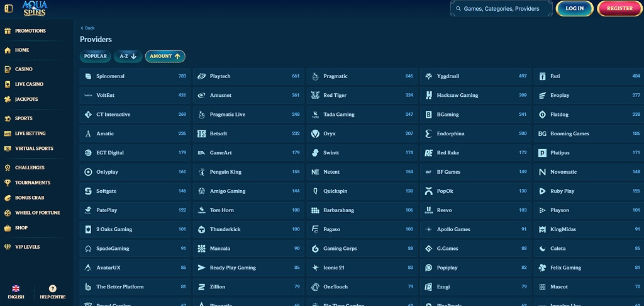644x306 pixels.
Task: Click the Red Tiger provider logo
Action: 315,96
